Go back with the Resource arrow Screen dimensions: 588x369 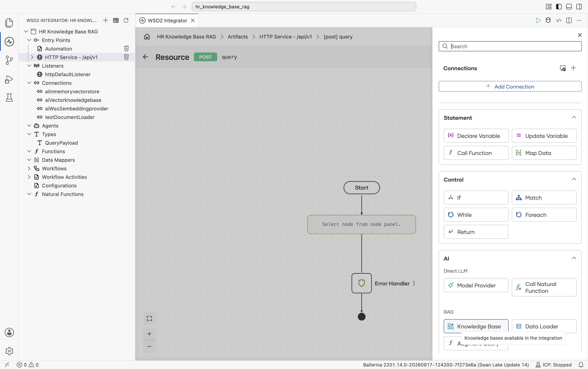[x=145, y=57]
